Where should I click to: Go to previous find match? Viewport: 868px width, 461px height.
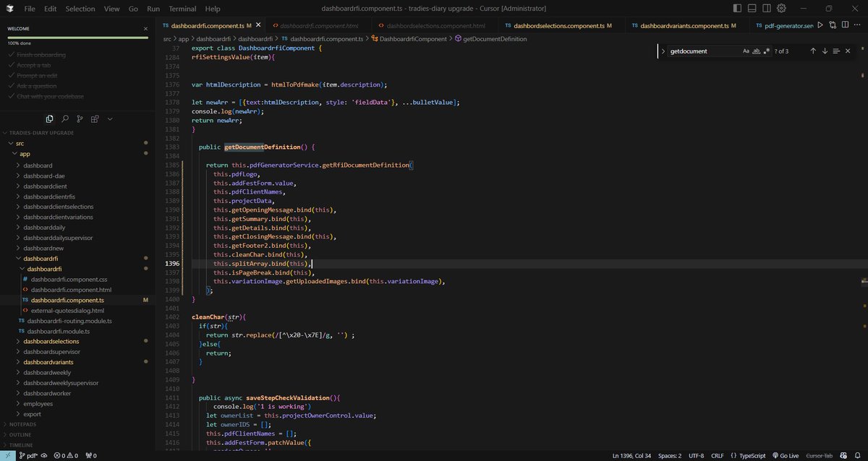pyautogui.click(x=813, y=51)
